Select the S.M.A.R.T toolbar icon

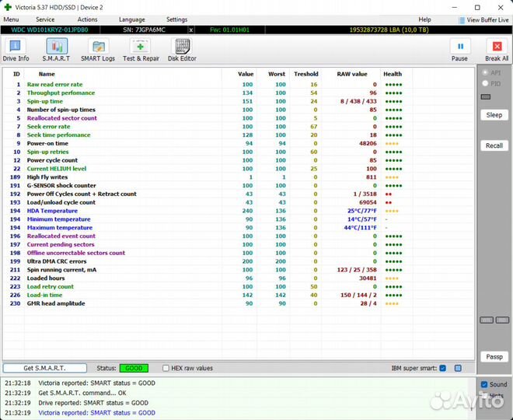[57, 51]
